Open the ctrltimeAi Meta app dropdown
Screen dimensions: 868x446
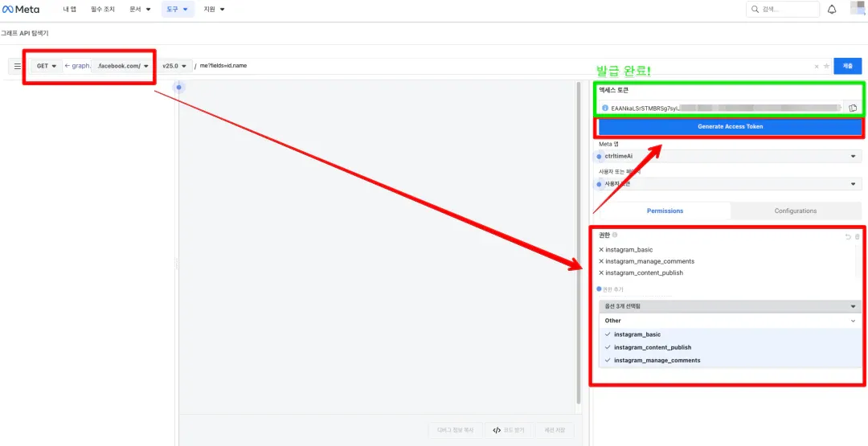click(730, 157)
